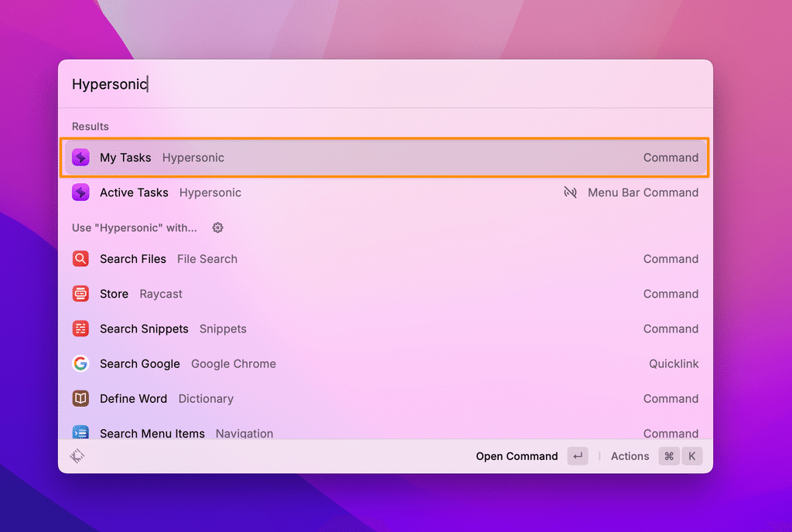Click the red Search Files magnifier icon

tap(80, 259)
